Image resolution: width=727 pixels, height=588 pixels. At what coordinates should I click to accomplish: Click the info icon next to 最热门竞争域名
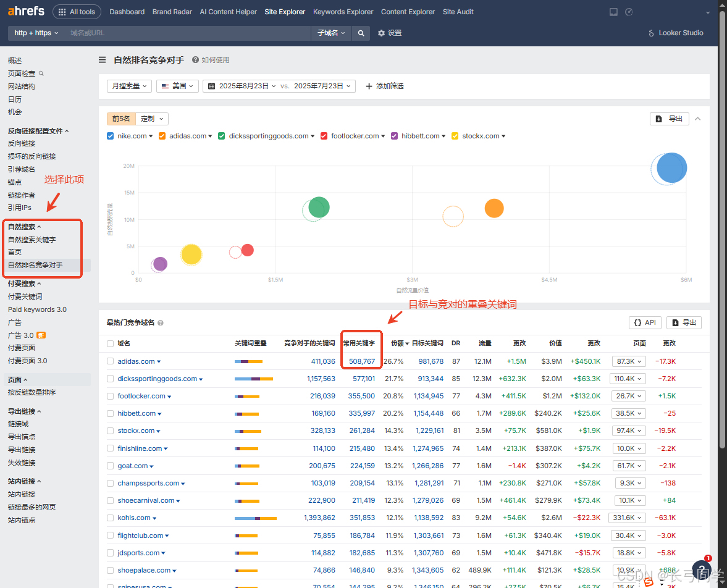click(161, 323)
